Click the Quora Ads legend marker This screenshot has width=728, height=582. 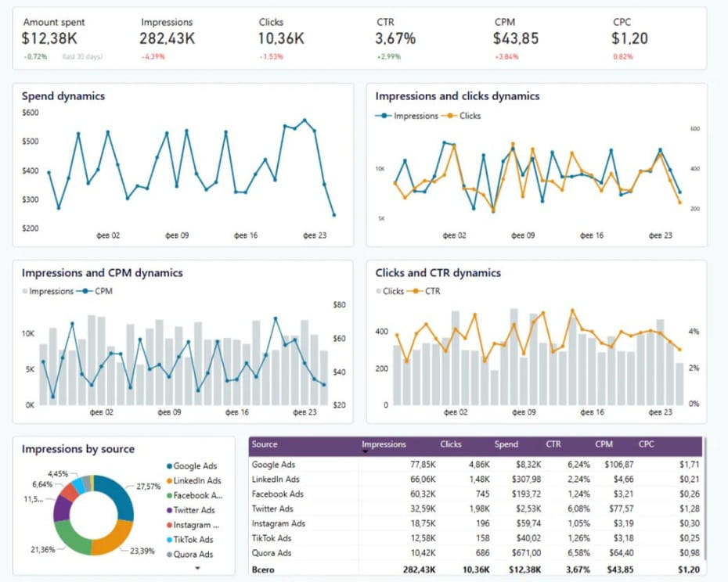(x=169, y=555)
